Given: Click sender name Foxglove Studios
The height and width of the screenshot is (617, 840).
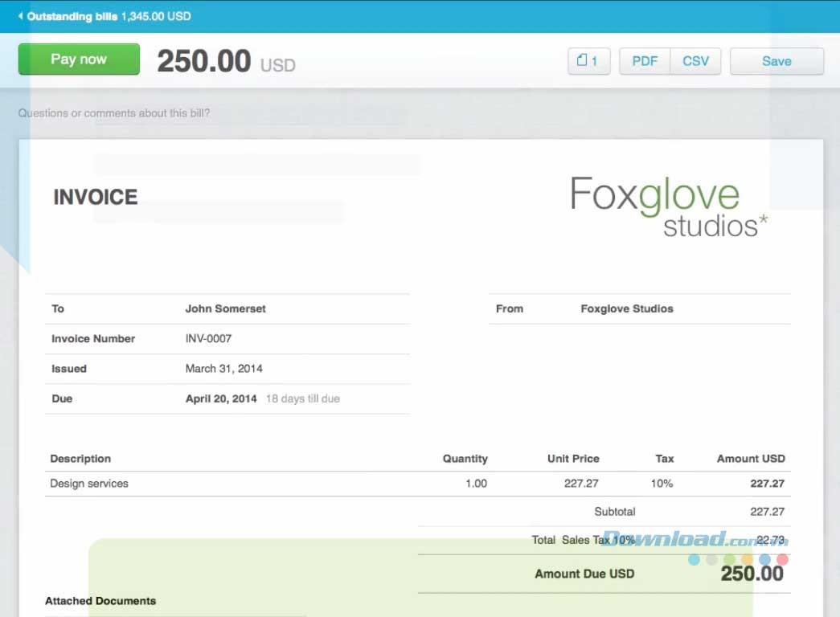Looking at the screenshot, I should 627,308.
